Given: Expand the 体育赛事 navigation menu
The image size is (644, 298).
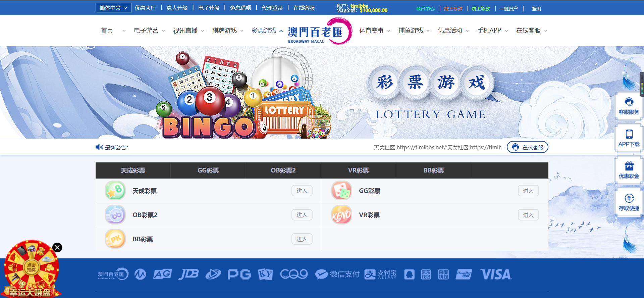Looking at the screenshot, I should click(375, 31).
